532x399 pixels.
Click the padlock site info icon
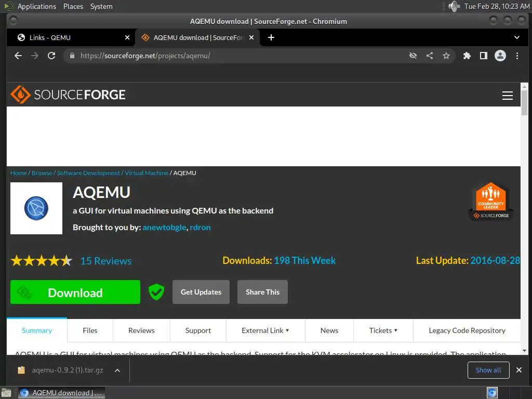pos(72,56)
